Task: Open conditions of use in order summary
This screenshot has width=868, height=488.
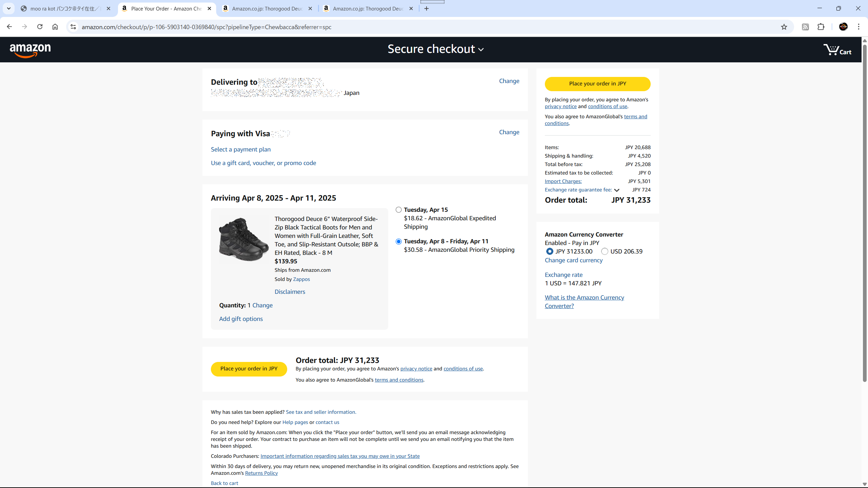Action: (x=607, y=106)
